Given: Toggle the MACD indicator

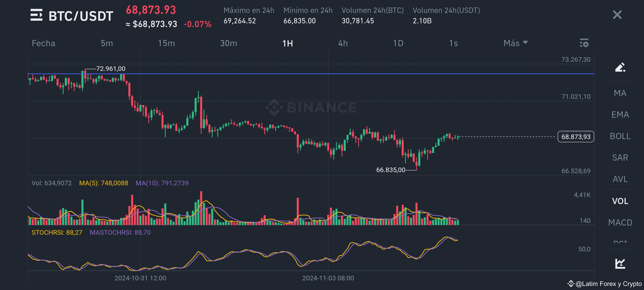Looking at the screenshot, I should pos(620,223).
